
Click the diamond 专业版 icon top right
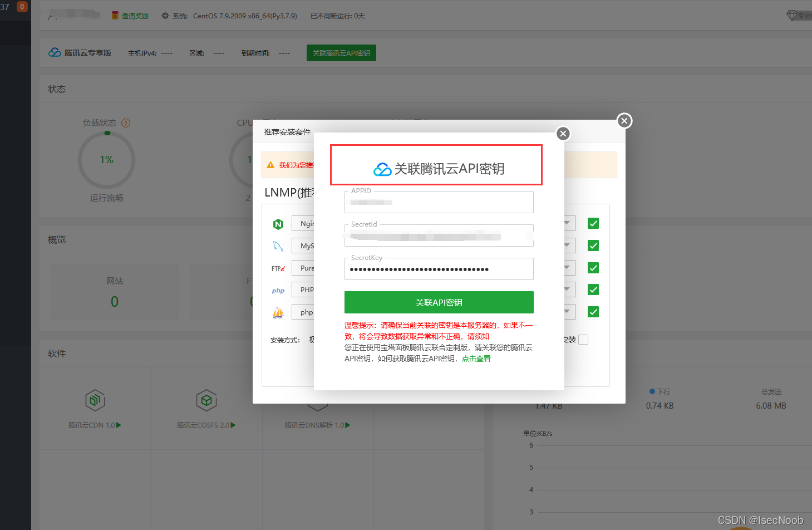[791, 15]
